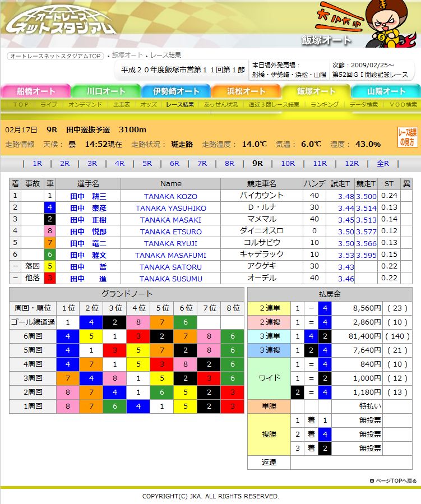Click the 3.500 race time value

coord(366,196)
